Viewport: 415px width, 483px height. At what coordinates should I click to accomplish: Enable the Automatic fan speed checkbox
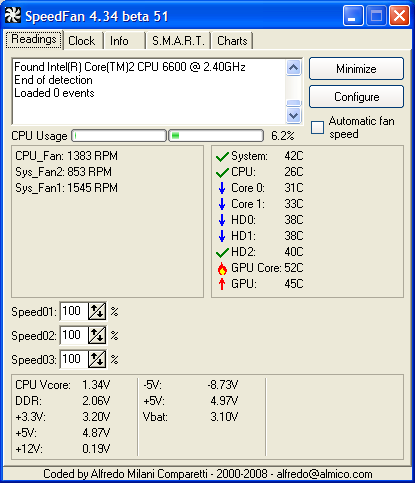coord(317,128)
